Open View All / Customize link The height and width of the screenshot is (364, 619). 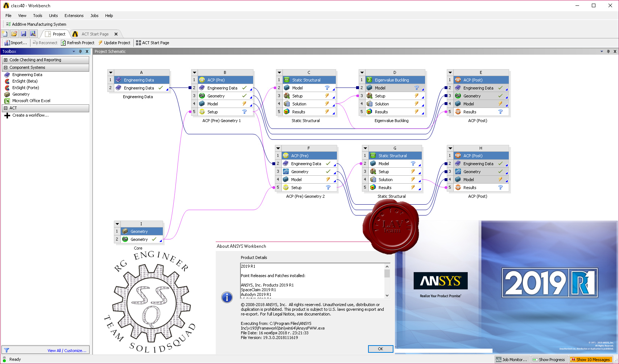67,351
